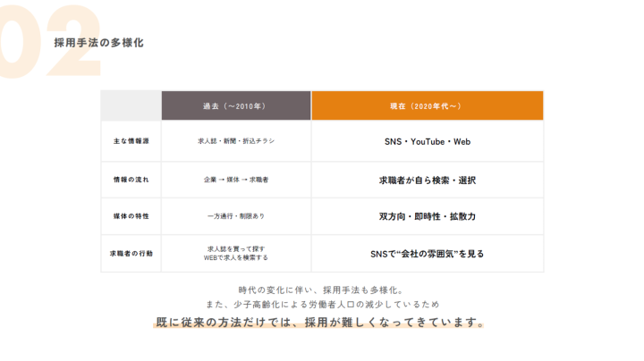This screenshot has height=361, width=644.
Task: Select the cell 双方向・即時性・拡散力
Action: (428, 216)
